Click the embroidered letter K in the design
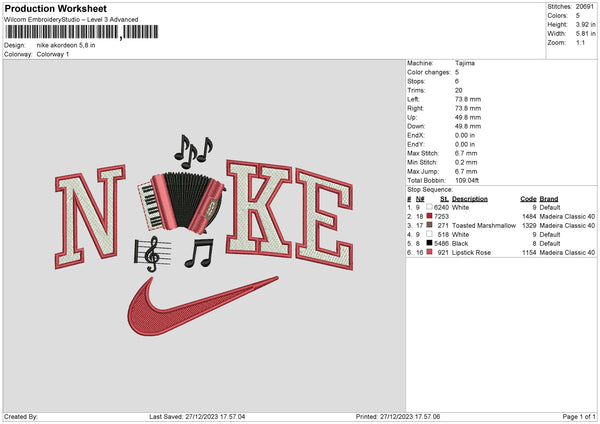Image resolution: width=600 pixels, height=424 pixels. coord(259,209)
